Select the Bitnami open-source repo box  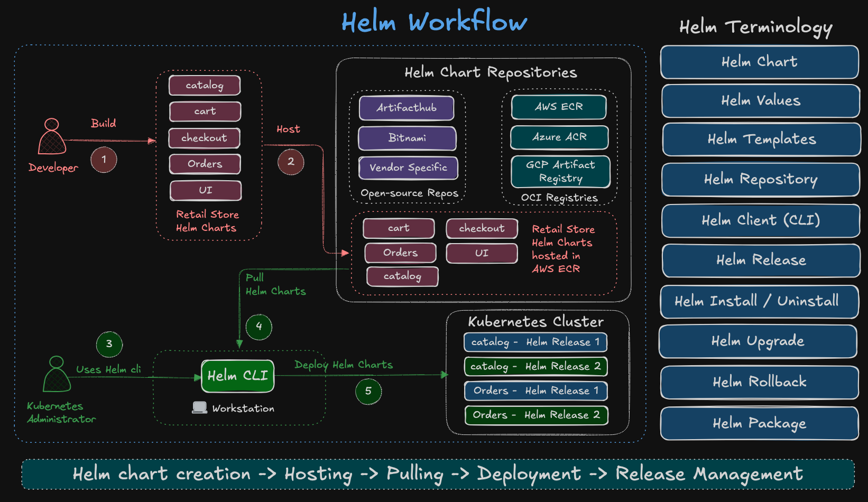point(407,138)
